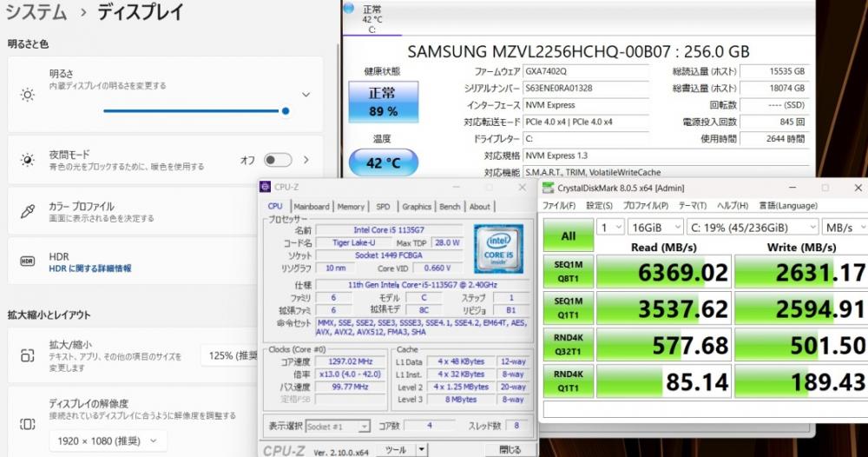Toggle night mode switch on
This screenshot has width=868, height=457.
pos(278,160)
